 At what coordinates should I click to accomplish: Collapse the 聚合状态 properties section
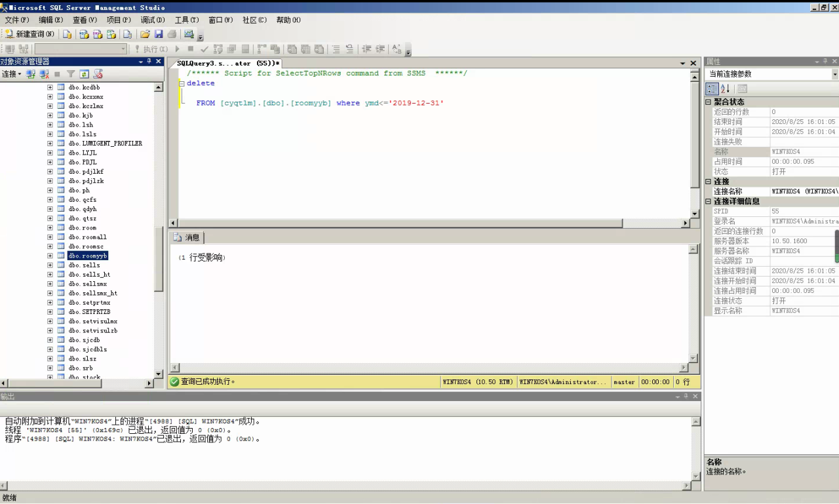(x=709, y=102)
